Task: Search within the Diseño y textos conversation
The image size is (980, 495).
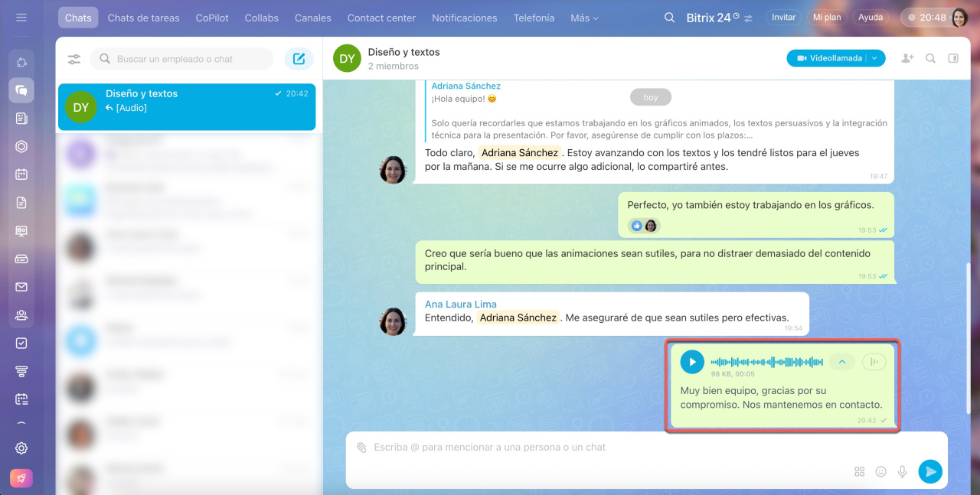Action: coord(930,58)
